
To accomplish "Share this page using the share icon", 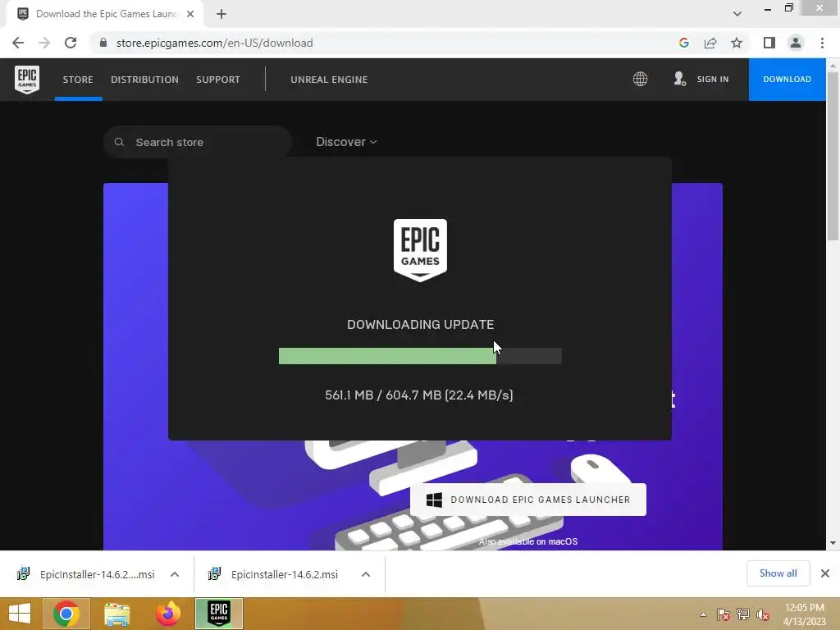I will tap(710, 43).
